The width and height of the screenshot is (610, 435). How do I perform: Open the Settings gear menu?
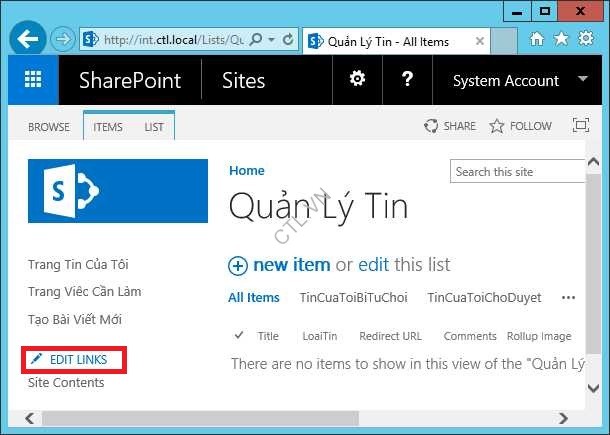tap(356, 80)
